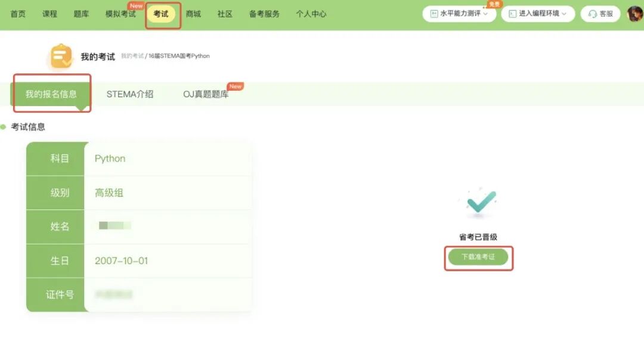644x338 pixels.
Task: Click the Python subject value
Action: [110, 159]
